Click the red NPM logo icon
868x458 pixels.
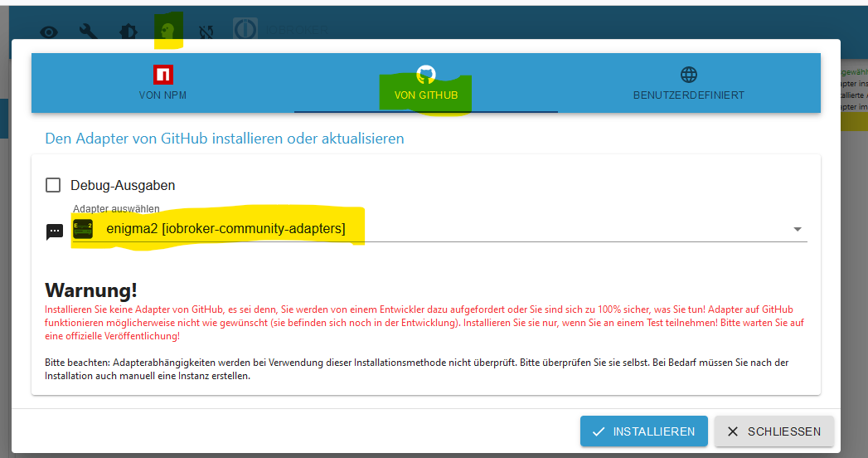pos(162,74)
